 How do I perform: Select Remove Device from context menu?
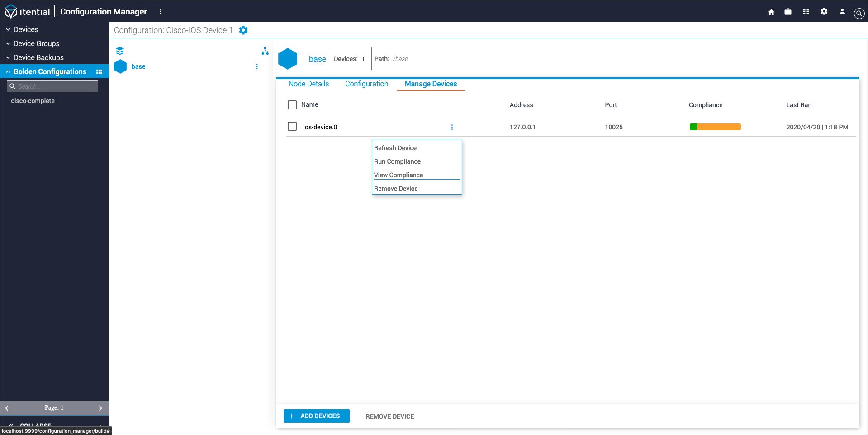[417, 189]
